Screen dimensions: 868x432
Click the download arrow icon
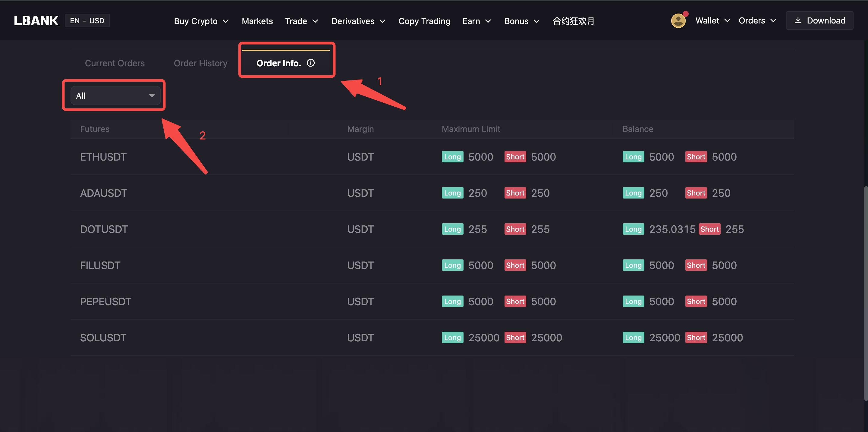pyautogui.click(x=797, y=20)
